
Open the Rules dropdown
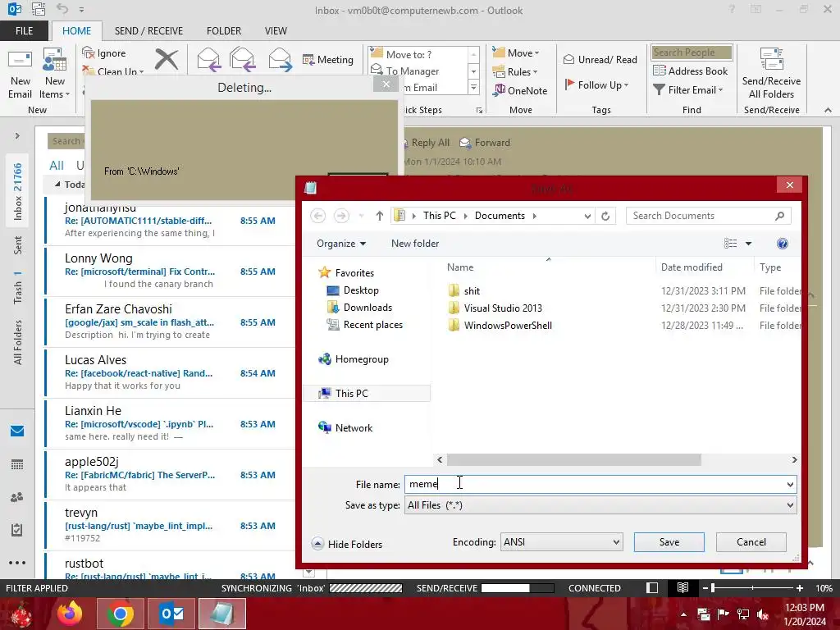pyautogui.click(x=515, y=71)
